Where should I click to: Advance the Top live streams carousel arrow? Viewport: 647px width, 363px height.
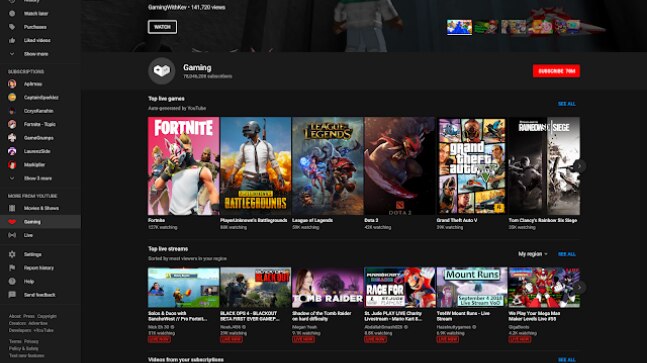point(579,287)
